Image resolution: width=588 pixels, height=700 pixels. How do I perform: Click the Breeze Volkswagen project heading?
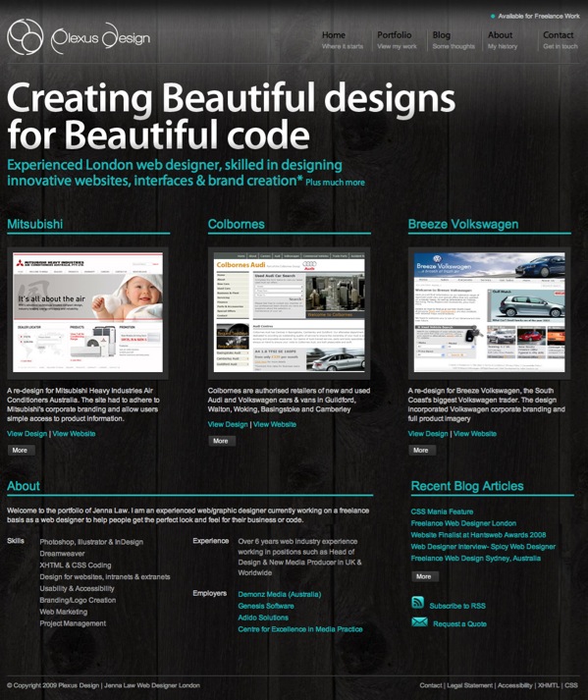tap(463, 224)
